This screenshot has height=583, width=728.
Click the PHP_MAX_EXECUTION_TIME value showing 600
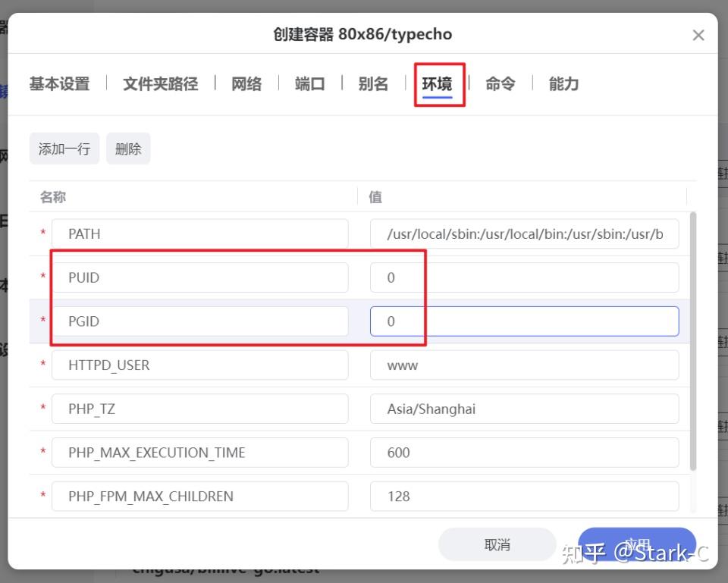click(x=523, y=452)
